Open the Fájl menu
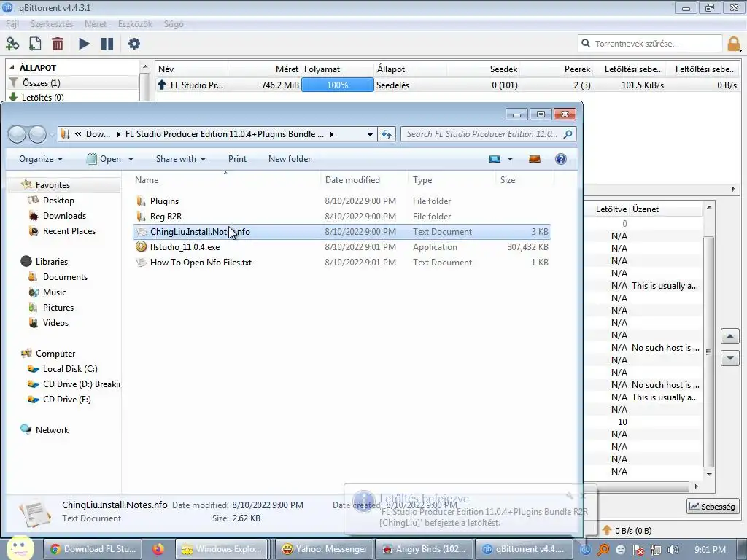This screenshot has width=747, height=560. pyautogui.click(x=12, y=24)
